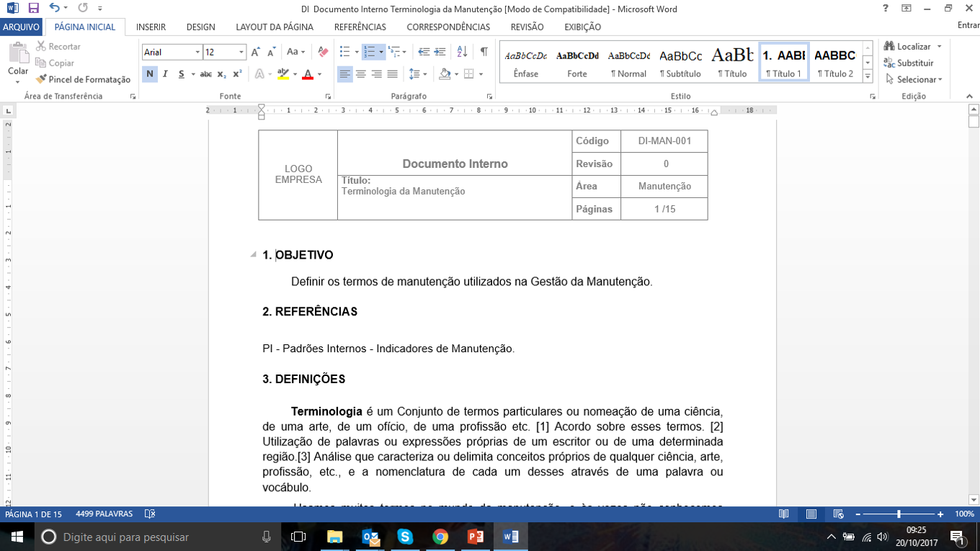Image resolution: width=980 pixels, height=551 pixels.
Task: Switch to LAYOUT DA PÁGINA tab
Action: coord(275,27)
